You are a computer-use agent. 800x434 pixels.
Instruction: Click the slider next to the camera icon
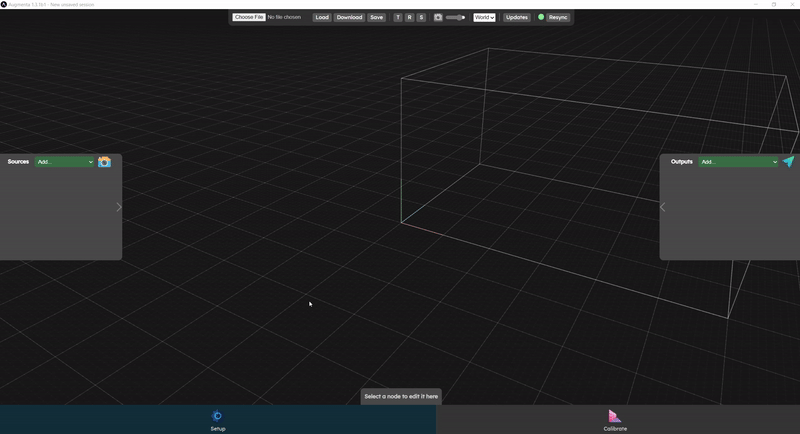click(x=455, y=17)
